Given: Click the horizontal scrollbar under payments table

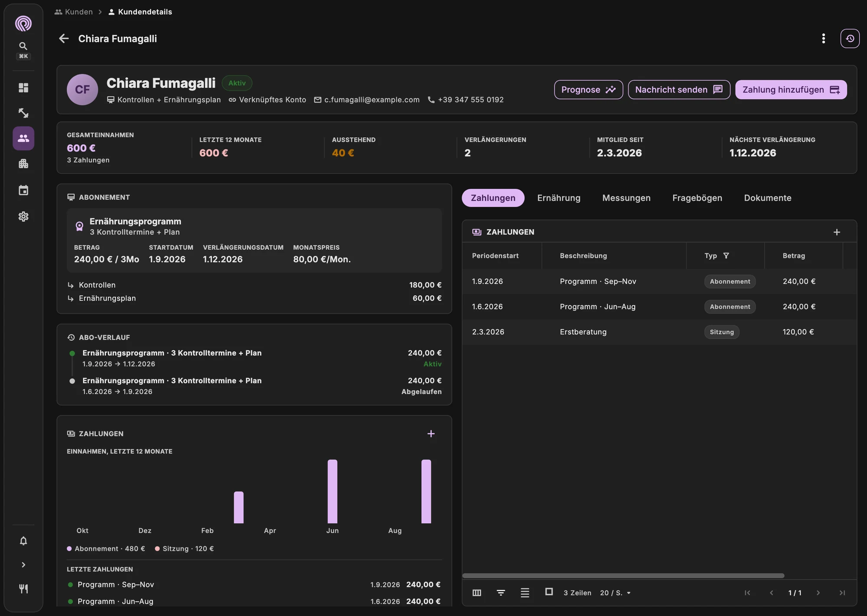Looking at the screenshot, I should coord(623,576).
